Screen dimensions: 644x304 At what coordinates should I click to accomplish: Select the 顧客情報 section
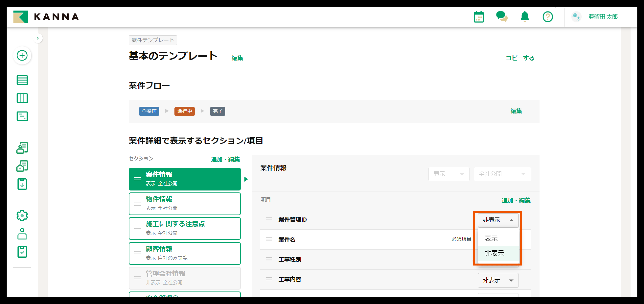[185, 253]
